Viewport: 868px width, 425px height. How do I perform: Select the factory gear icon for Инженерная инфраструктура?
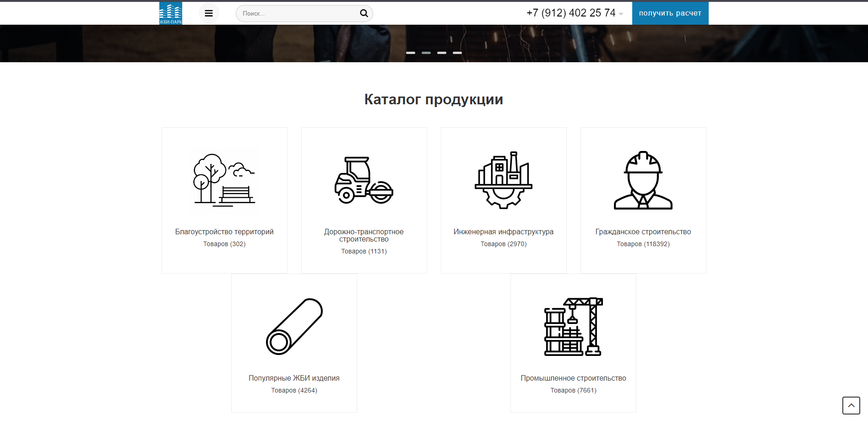click(503, 180)
